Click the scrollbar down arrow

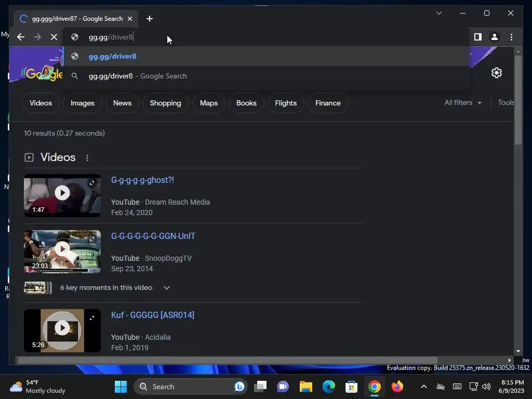tap(518, 352)
